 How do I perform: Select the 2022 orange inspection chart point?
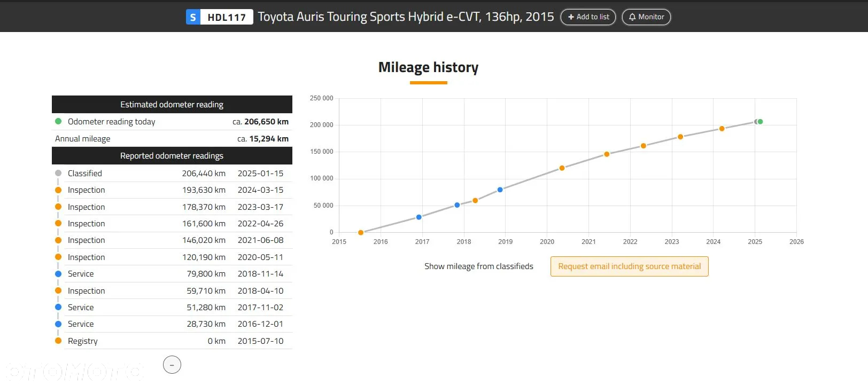[644, 146]
